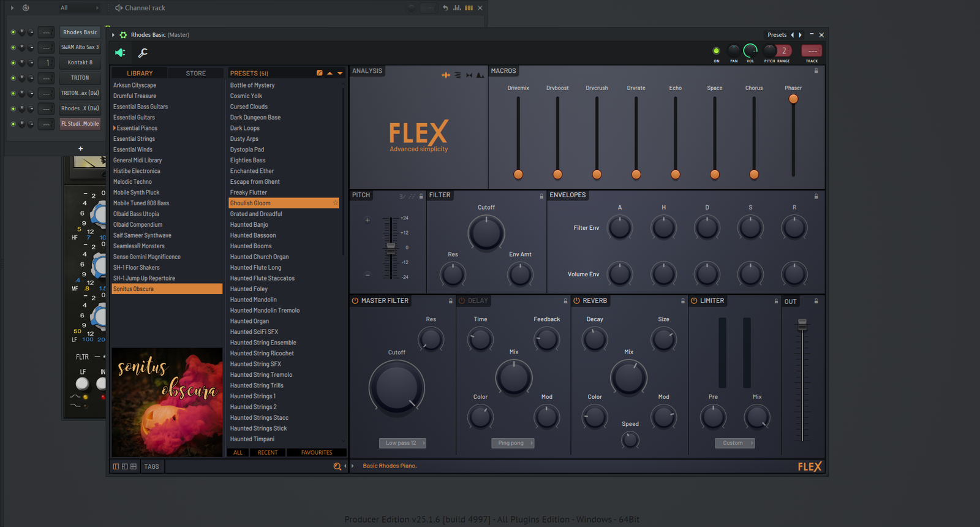The width and height of the screenshot is (980, 527).
Task: Open plugin settings wrench icon
Action: (x=143, y=53)
